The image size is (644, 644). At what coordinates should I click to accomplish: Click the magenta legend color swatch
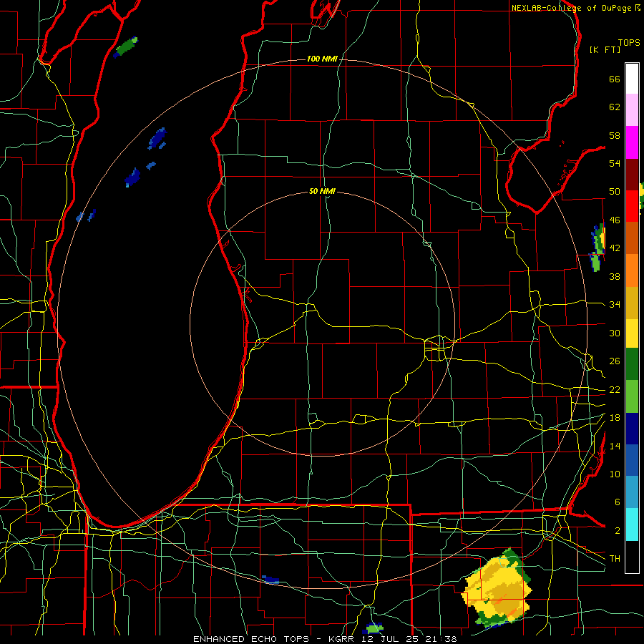(632, 142)
